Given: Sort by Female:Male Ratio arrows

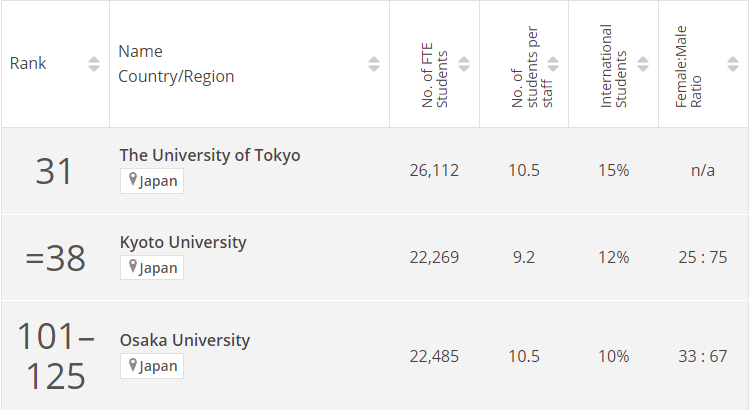Looking at the screenshot, I should pyautogui.click(x=731, y=64).
